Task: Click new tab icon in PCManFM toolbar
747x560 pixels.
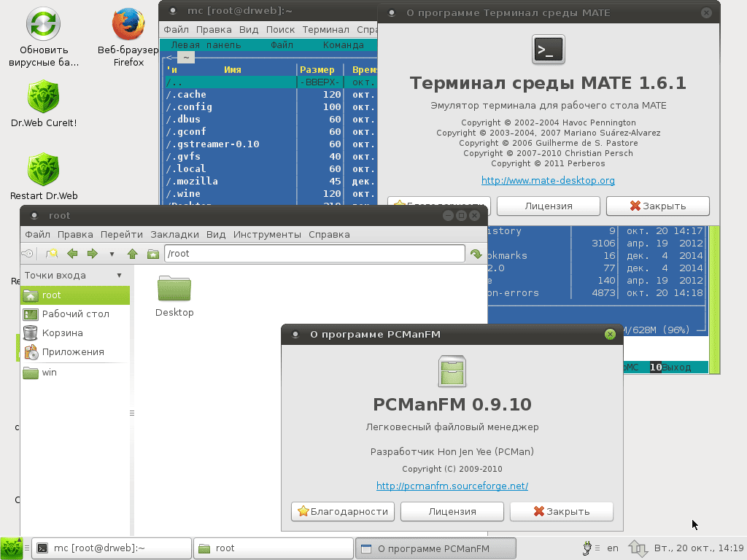Action: [52, 254]
